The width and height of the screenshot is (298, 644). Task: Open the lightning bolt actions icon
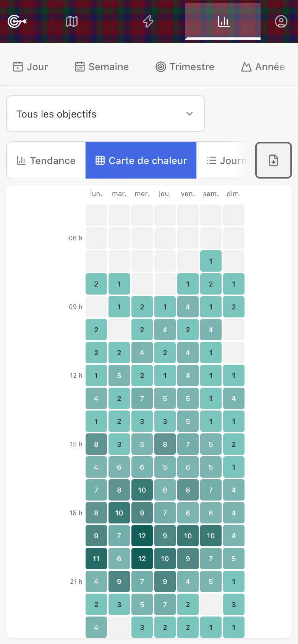[148, 21]
